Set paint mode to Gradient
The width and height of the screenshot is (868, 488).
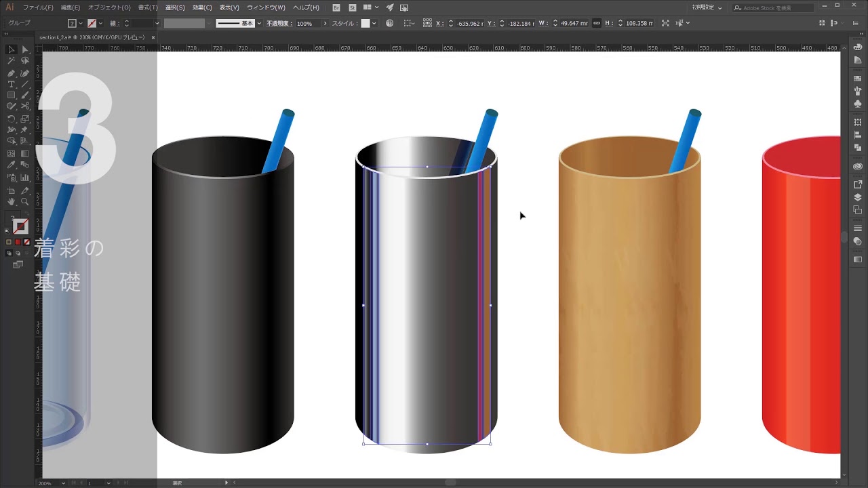(18, 242)
